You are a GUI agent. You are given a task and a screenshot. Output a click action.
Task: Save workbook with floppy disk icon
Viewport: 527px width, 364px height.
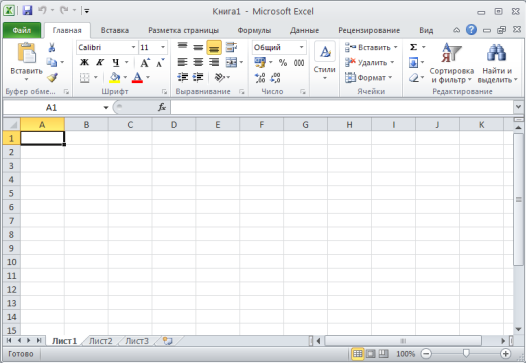(27, 10)
